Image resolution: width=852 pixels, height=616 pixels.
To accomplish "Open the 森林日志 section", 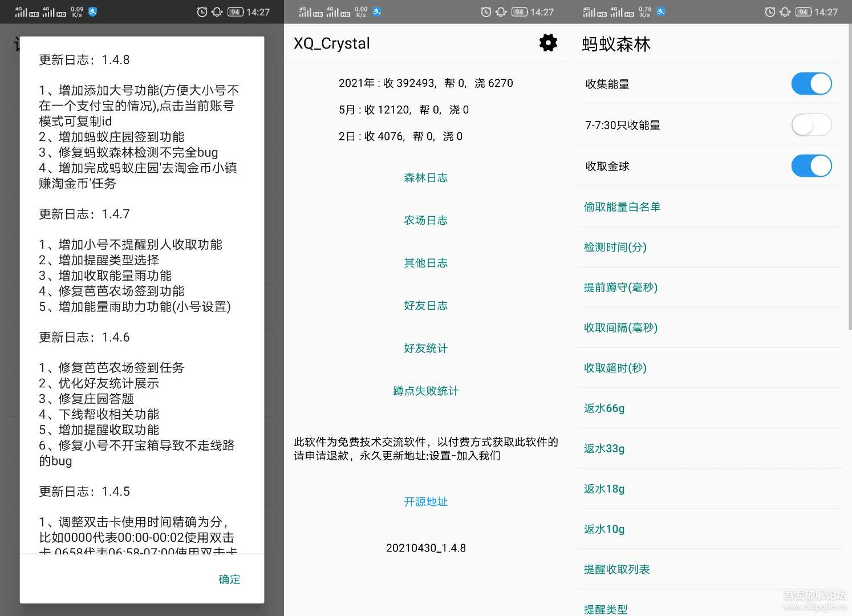I will point(425,177).
